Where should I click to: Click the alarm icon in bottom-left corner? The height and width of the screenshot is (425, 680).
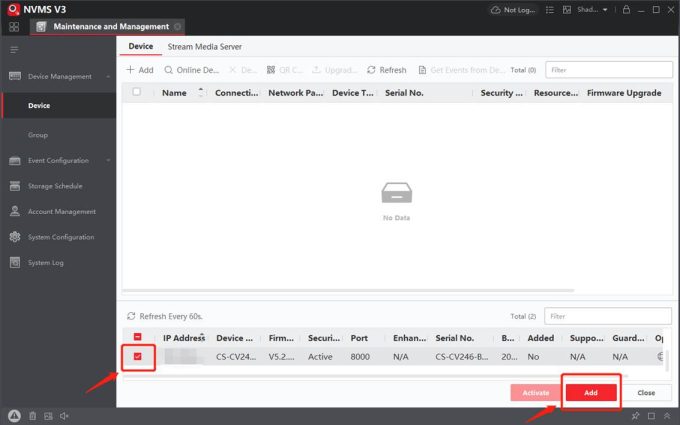[x=14, y=415]
